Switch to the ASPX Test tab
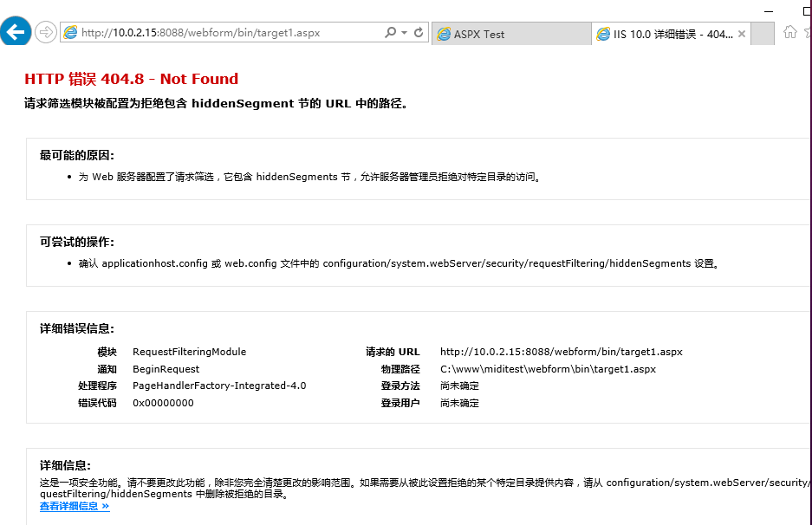The height and width of the screenshot is (525, 812). [511, 34]
